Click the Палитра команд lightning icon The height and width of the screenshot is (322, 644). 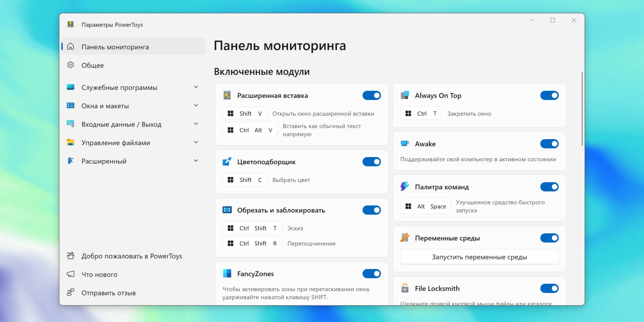pos(405,186)
